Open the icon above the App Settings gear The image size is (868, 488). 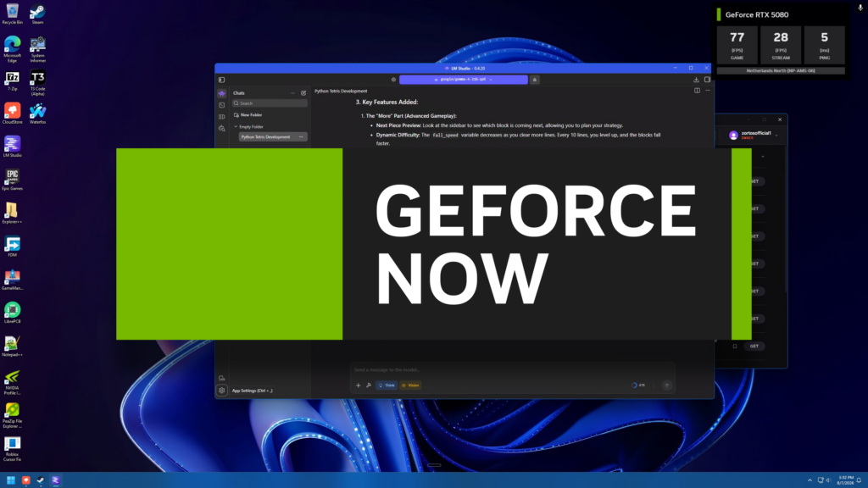pos(222,379)
